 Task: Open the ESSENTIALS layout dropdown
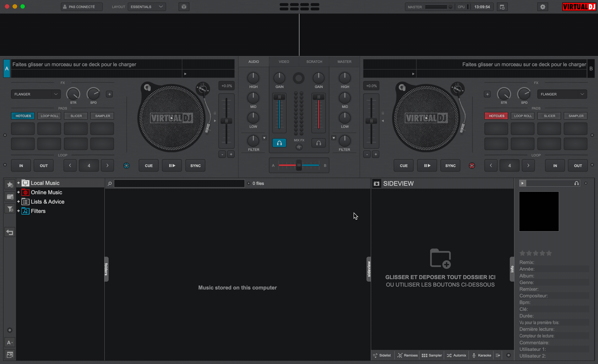(147, 7)
